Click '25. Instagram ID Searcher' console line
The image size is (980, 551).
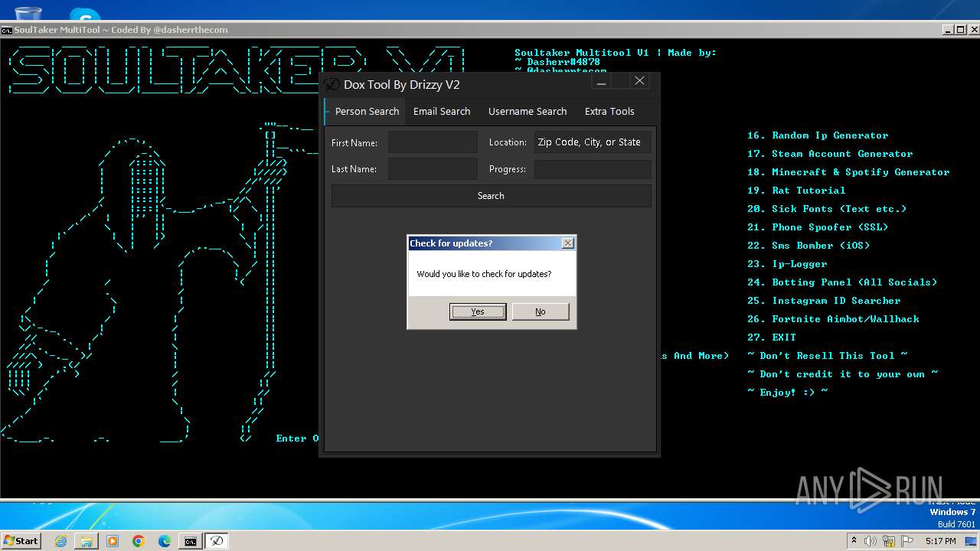click(x=824, y=301)
